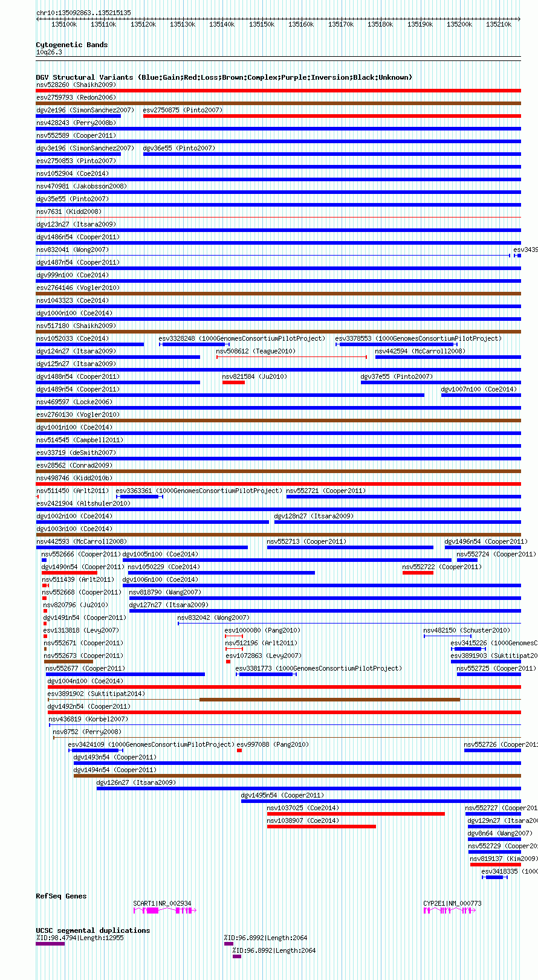Open esv3328248 1000 Genomes variant label
This screenshot has width=538, height=980.
[x=242, y=338]
